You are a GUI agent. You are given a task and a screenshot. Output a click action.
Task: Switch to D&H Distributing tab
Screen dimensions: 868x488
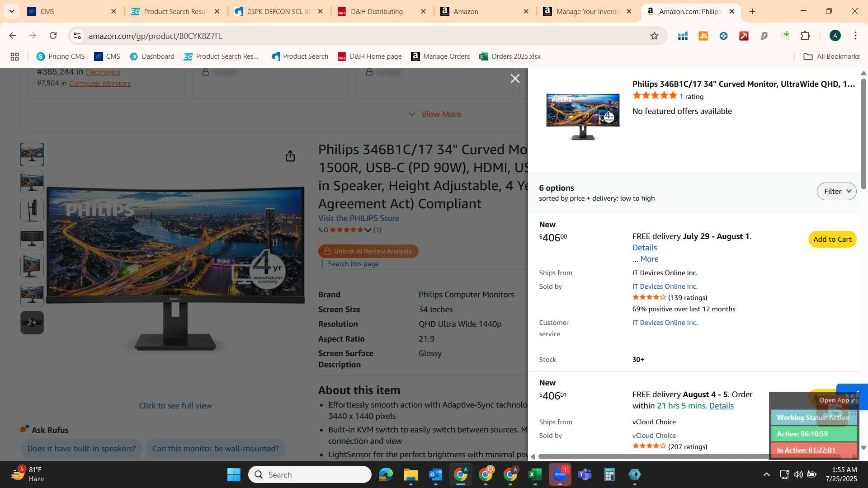(x=382, y=11)
